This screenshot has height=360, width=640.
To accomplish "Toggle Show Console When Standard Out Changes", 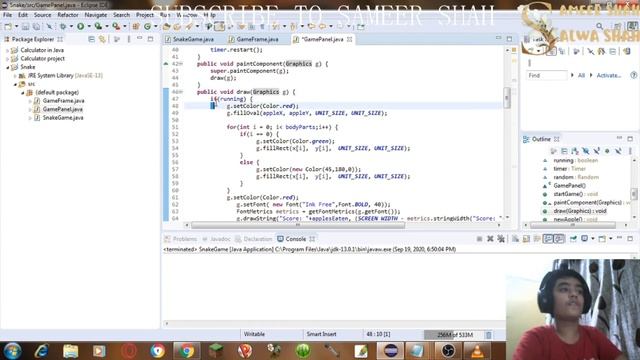I will (548, 239).
